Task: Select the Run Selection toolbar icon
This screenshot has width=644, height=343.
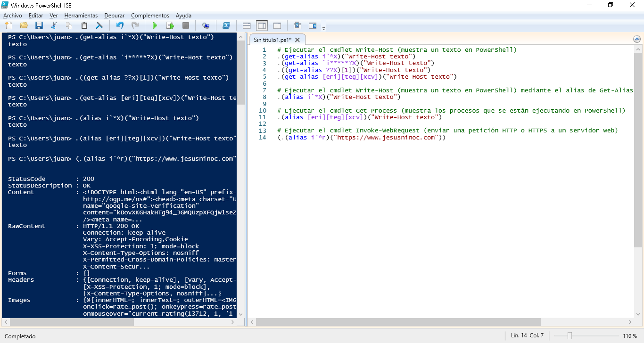Action: 170,25
